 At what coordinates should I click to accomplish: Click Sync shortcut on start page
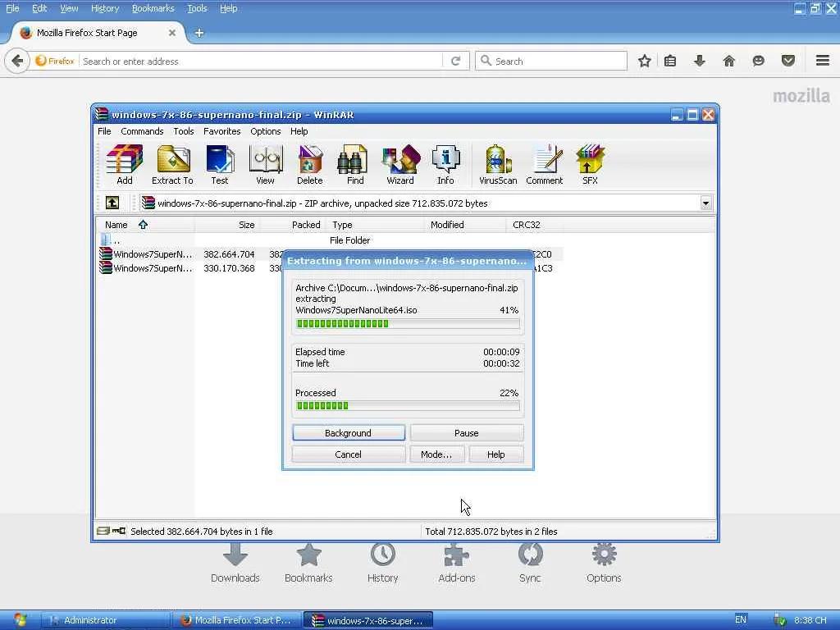click(x=530, y=563)
